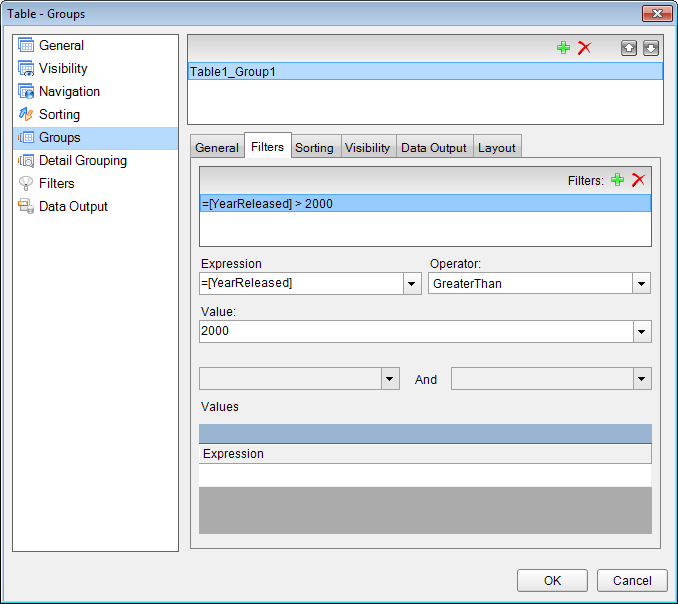Click the General page icon in the sidebar

click(26, 45)
